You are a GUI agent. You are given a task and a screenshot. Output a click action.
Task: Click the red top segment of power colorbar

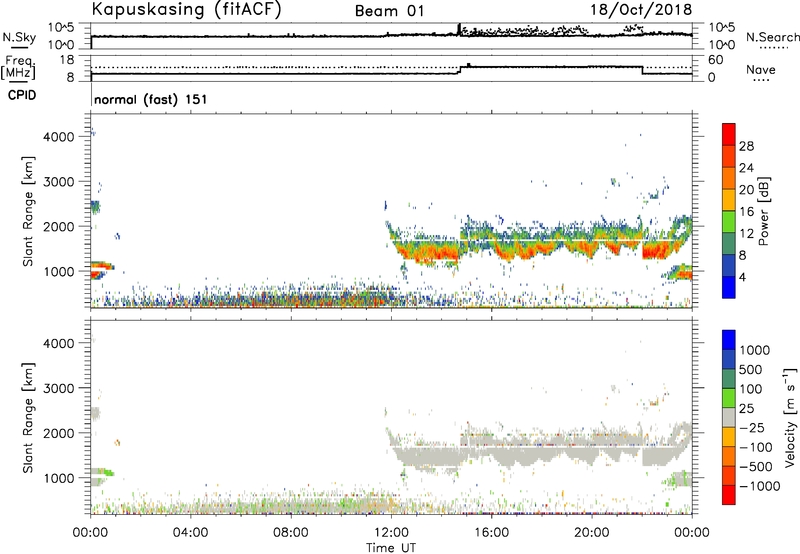729,134
